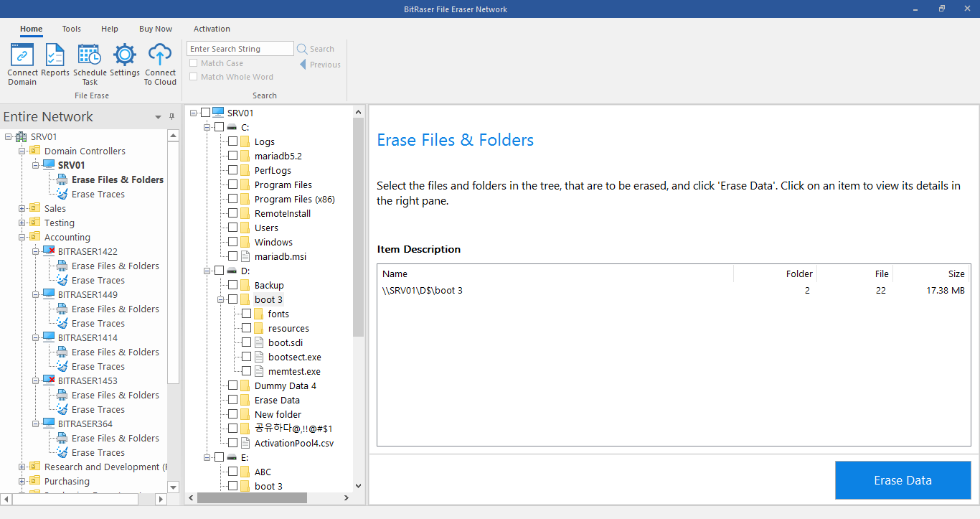Click the Previous search arrow
Image resolution: width=980 pixels, height=519 pixels.
pyautogui.click(x=303, y=65)
